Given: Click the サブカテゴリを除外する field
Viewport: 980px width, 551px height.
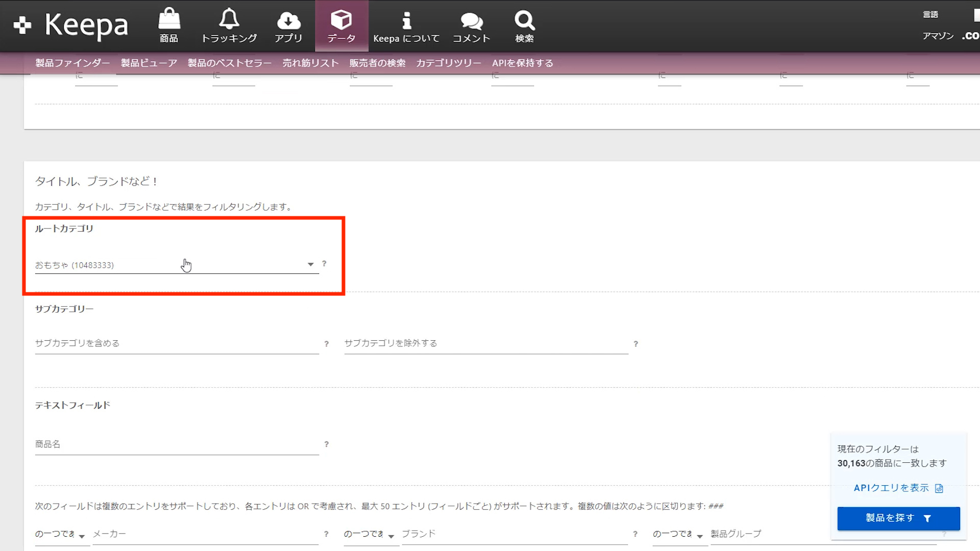Looking at the screenshot, I should pyautogui.click(x=485, y=343).
